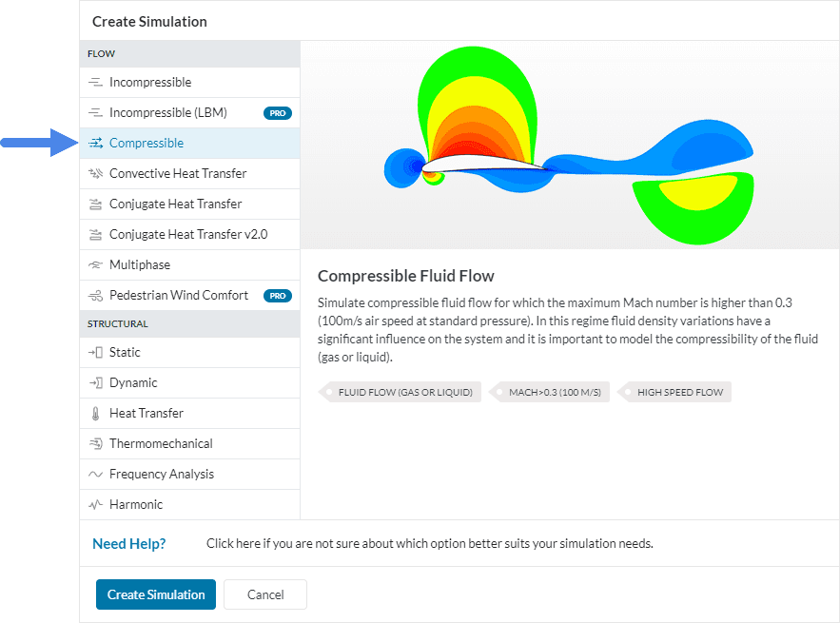Screen dimensions: 840x623
Task: Click the Heat Transfer thermometer icon
Action: (95, 414)
